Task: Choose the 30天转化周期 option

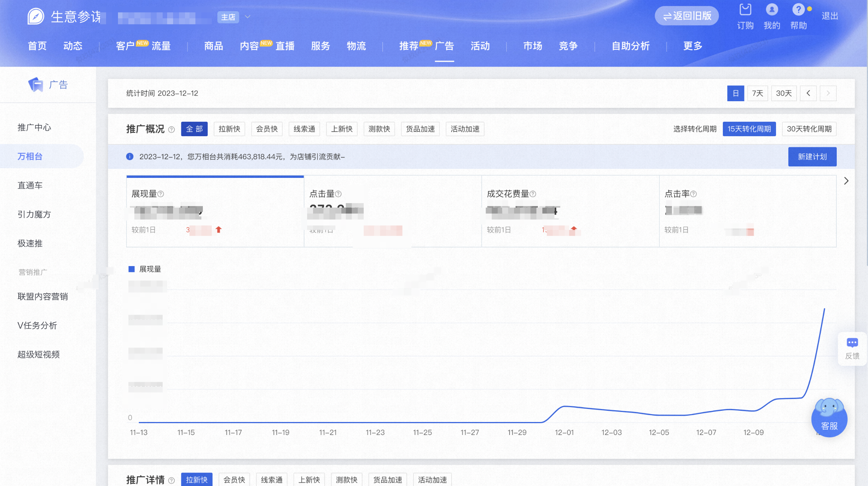Action: pyautogui.click(x=809, y=129)
